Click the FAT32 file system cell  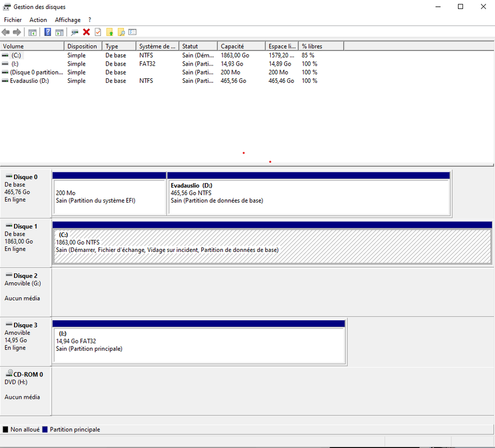point(147,64)
